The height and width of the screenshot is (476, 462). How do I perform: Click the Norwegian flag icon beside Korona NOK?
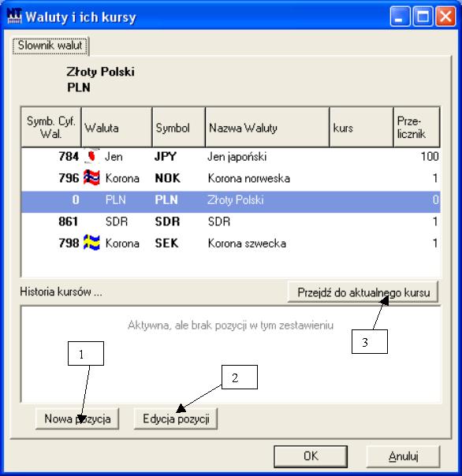pyautogui.click(x=91, y=177)
